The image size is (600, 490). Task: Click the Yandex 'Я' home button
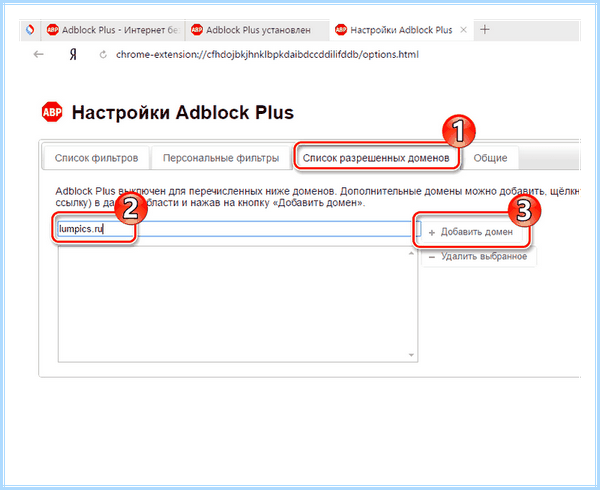pos(73,55)
